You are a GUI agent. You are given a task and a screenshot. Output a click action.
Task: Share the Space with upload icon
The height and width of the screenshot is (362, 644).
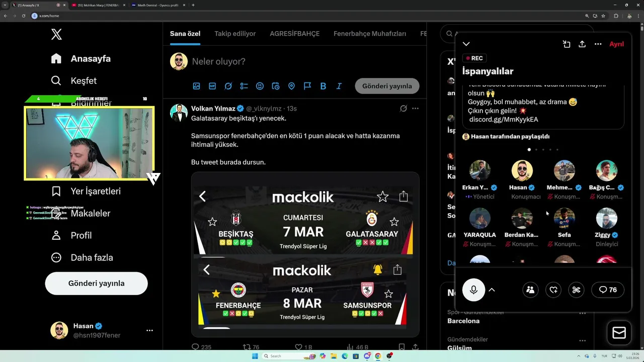(x=582, y=44)
